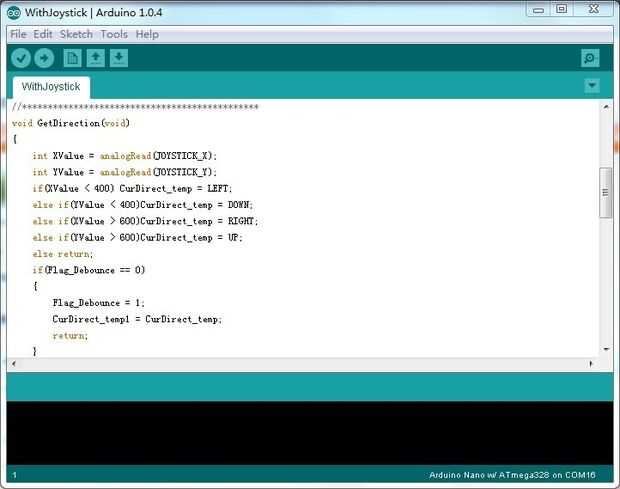This screenshot has height=489, width=620.
Task: Minimize the Arduino window
Action: [538, 9]
